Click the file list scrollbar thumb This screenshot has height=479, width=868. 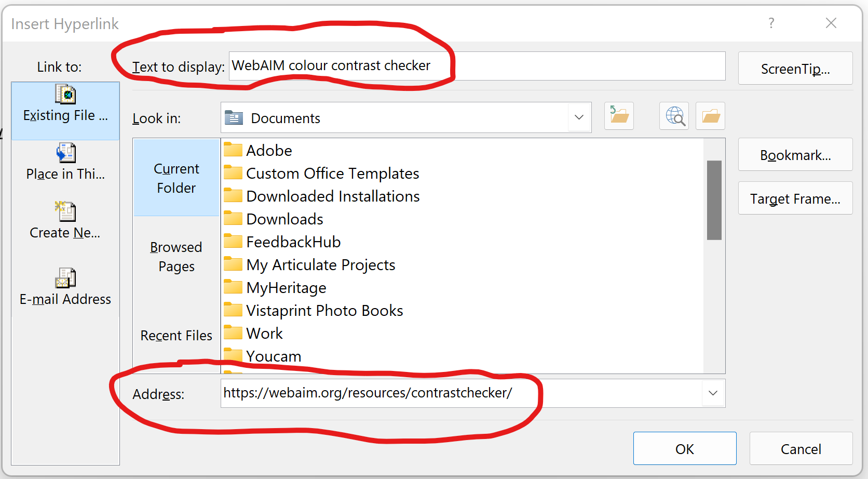tap(714, 200)
